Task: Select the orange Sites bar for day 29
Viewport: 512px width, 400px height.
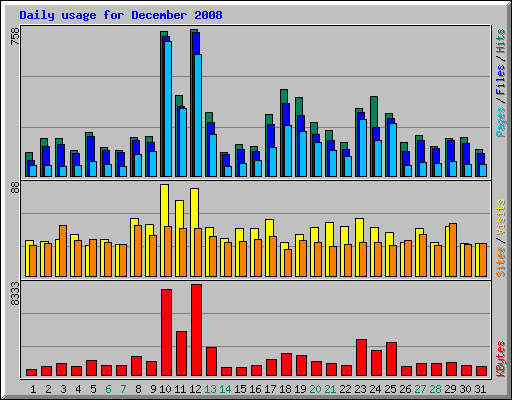Action: click(453, 250)
